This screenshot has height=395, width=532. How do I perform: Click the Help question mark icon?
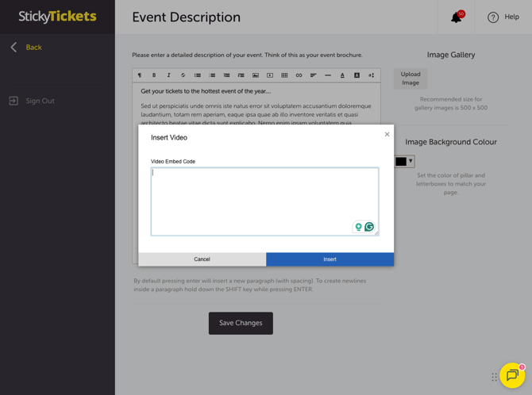(493, 17)
